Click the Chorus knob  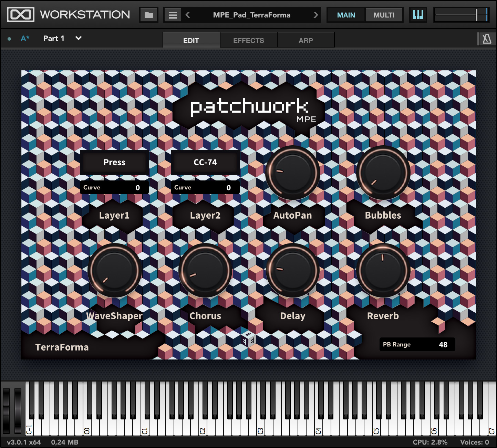pos(205,271)
